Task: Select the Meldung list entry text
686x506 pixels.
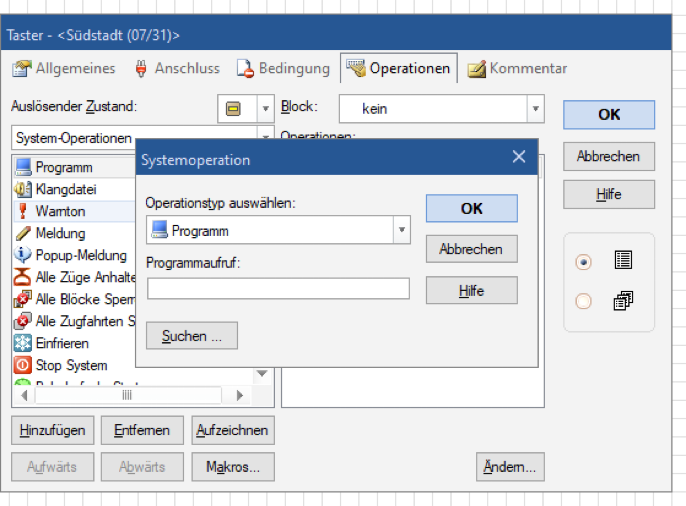Action: (60, 234)
